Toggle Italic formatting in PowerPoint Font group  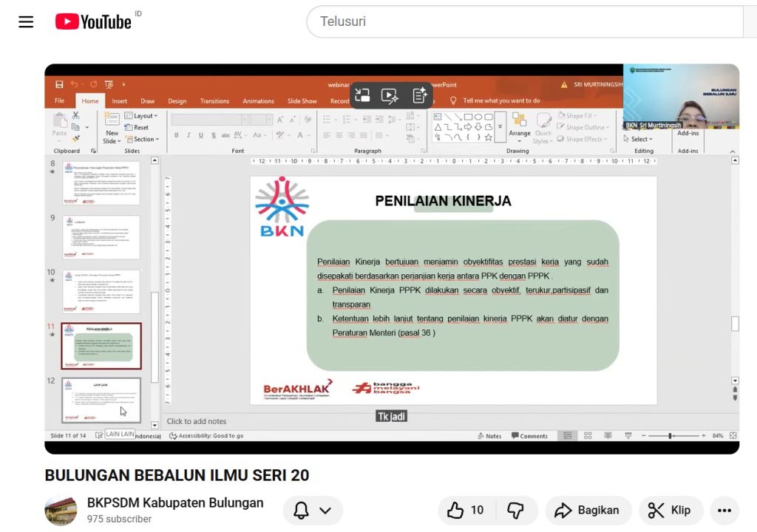tap(189, 135)
